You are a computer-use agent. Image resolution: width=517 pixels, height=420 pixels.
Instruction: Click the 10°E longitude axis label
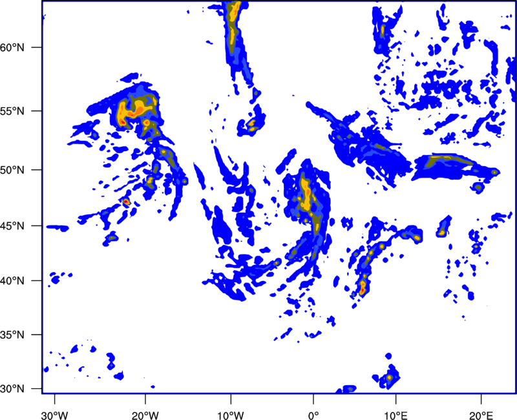(396, 415)
